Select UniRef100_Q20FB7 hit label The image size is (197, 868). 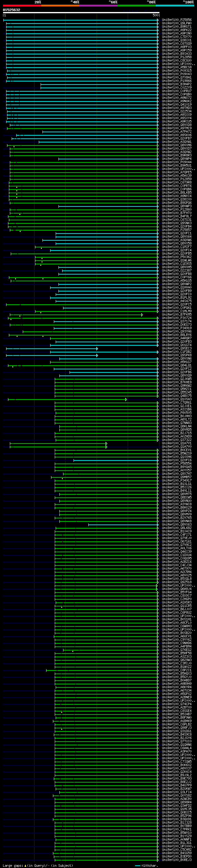(x=177, y=139)
